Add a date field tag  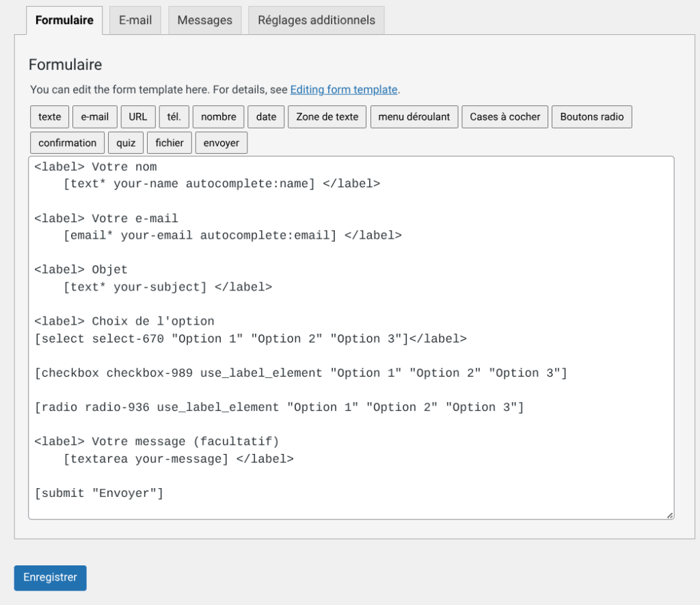(x=266, y=117)
